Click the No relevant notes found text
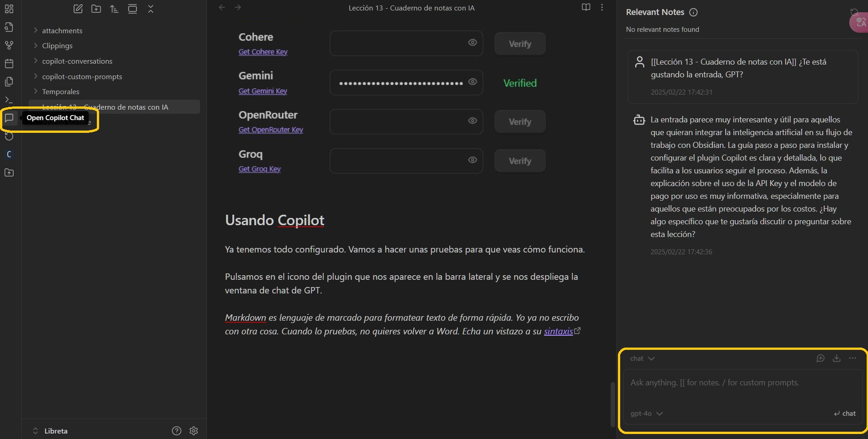Viewport: 868px width, 439px height. [x=662, y=30]
